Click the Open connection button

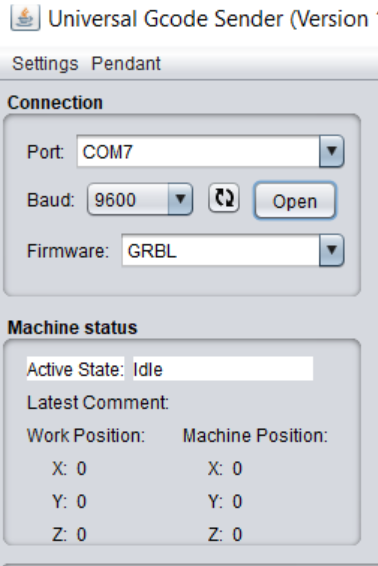pos(295,201)
